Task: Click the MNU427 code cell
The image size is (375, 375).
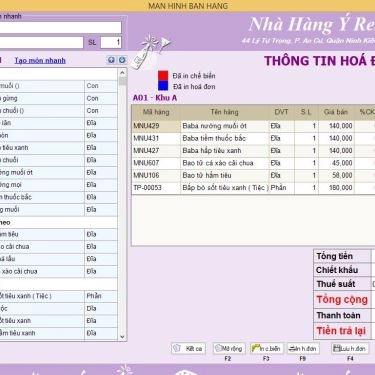Action: pos(156,151)
